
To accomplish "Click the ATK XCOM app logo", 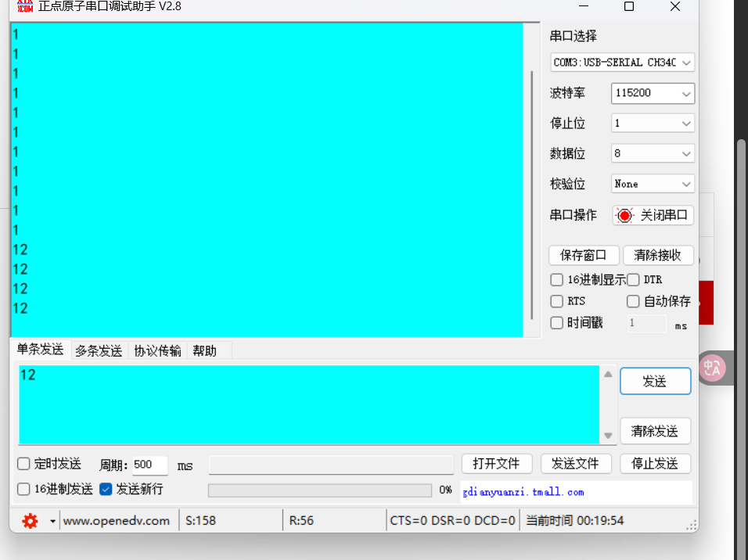I will [x=25, y=6].
